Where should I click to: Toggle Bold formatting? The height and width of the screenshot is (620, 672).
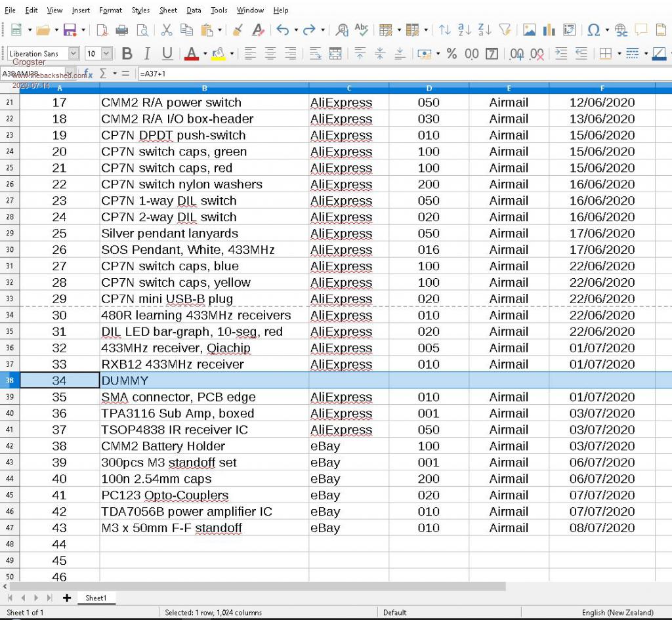click(127, 54)
